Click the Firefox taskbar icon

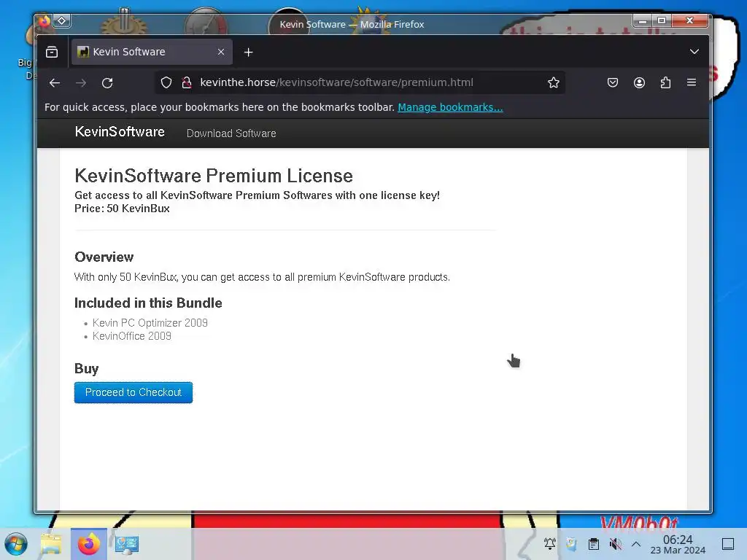pyautogui.click(x=88, y=544)
